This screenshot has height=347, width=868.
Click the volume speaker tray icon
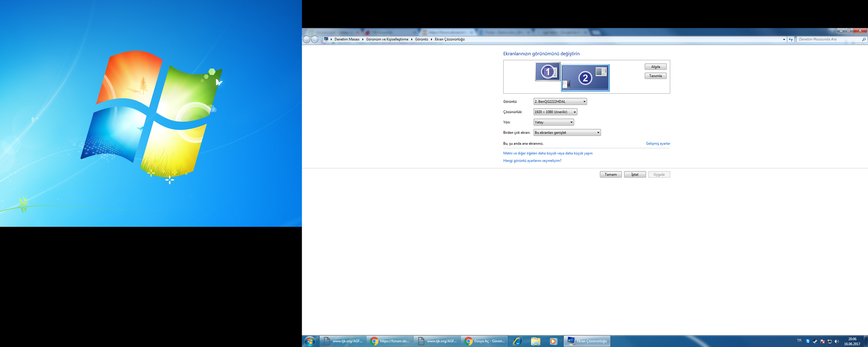836,342
